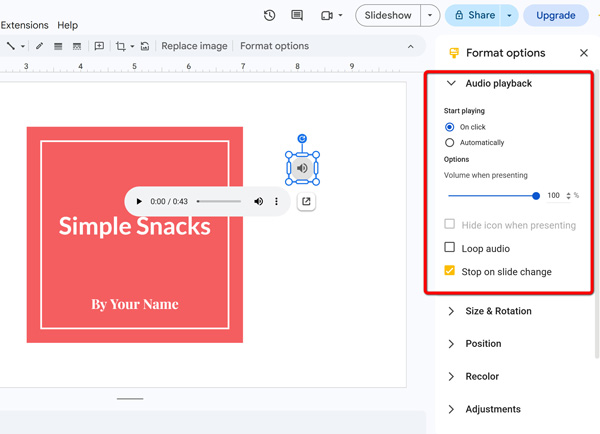600x434 pixels.
Task: Open border weight icon
Action: pos(58,46)
